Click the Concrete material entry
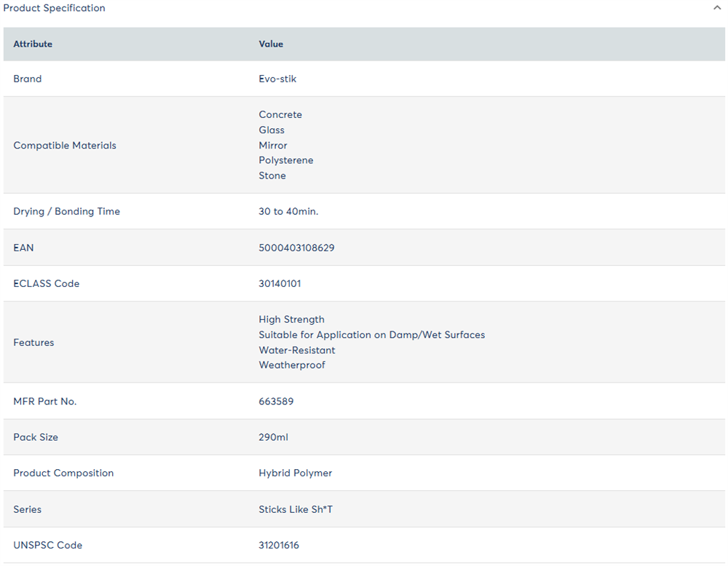 (x=280, y=114)
